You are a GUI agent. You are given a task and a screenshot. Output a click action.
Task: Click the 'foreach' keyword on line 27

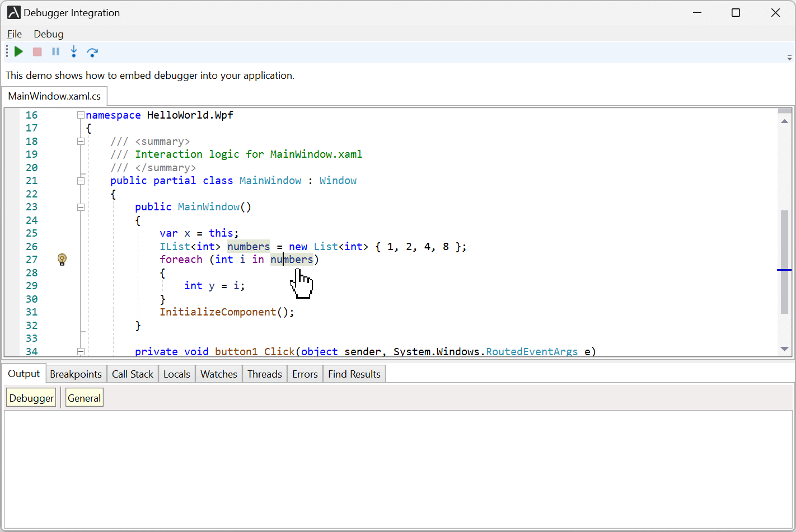(181, 259)
